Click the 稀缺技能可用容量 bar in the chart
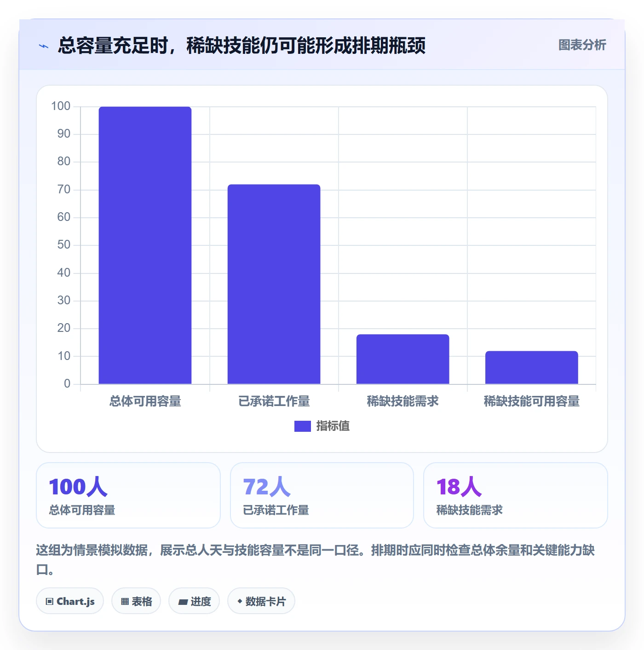644x650 pixels. (531, 367)
